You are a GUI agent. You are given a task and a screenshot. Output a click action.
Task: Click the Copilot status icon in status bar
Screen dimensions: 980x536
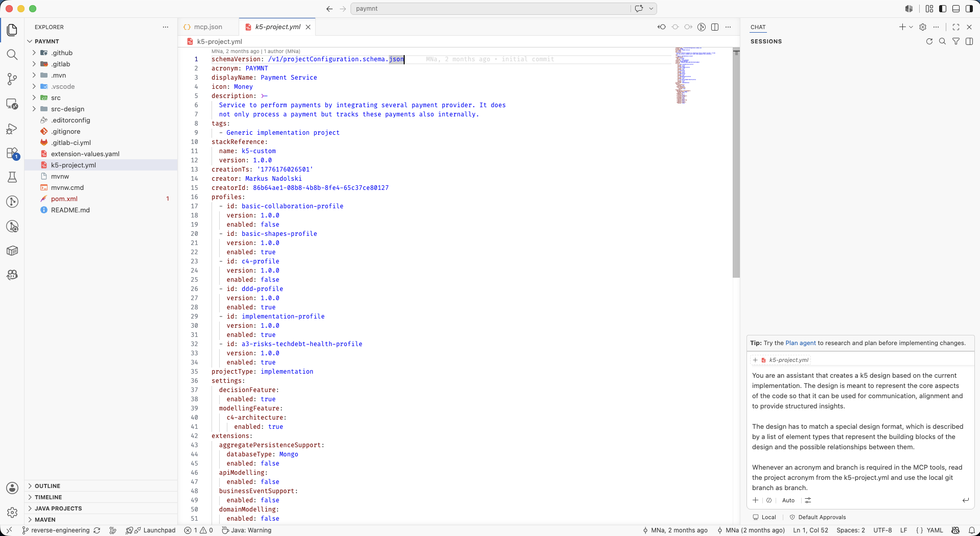956,530
